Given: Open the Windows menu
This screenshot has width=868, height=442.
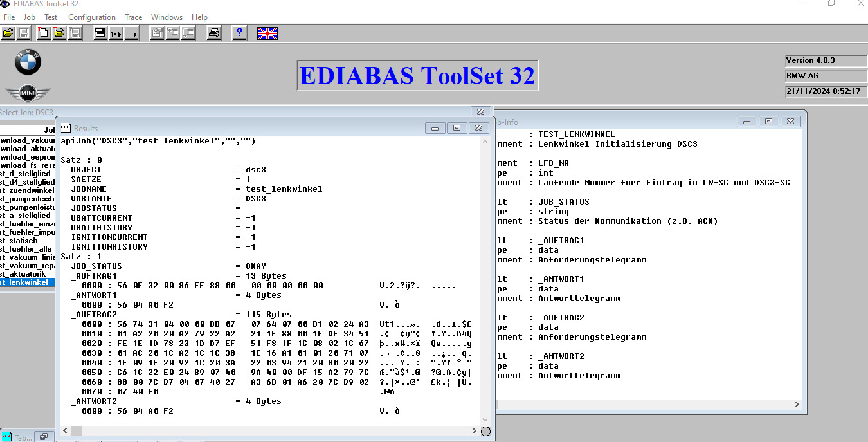Looking at the screenshot, I should (167, 17).
